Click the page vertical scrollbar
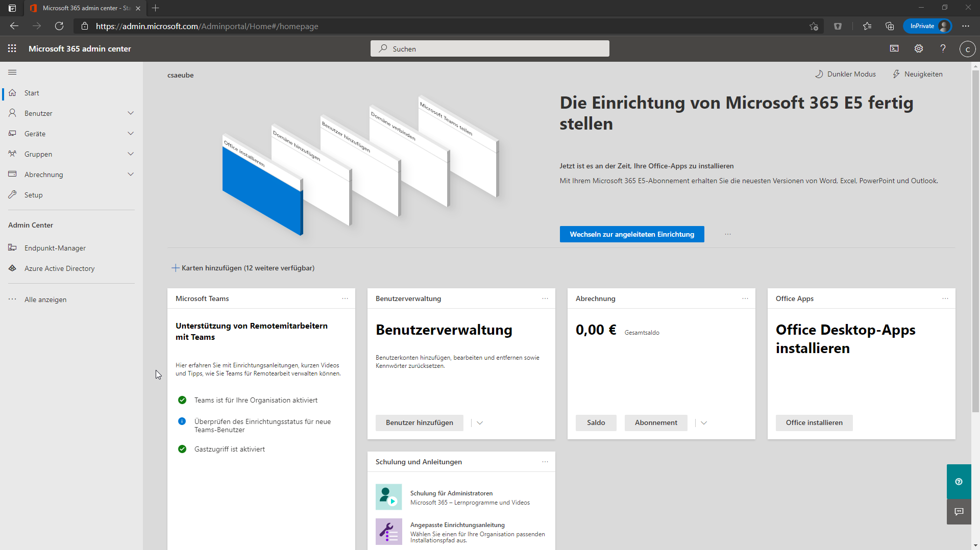980x550 pixels. pos(975,241)
